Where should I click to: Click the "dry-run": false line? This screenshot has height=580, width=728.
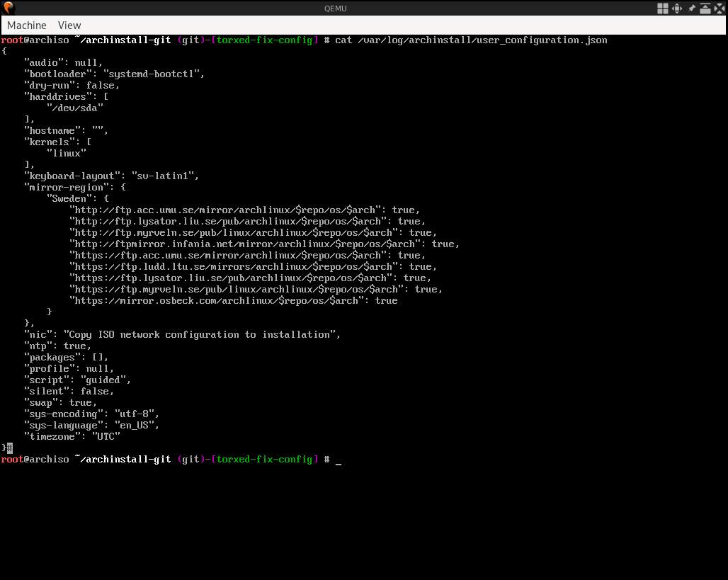[72, 86]
